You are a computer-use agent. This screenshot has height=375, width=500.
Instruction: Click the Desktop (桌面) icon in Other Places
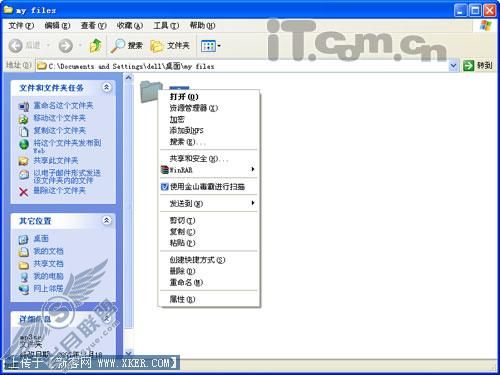(23, 239)
